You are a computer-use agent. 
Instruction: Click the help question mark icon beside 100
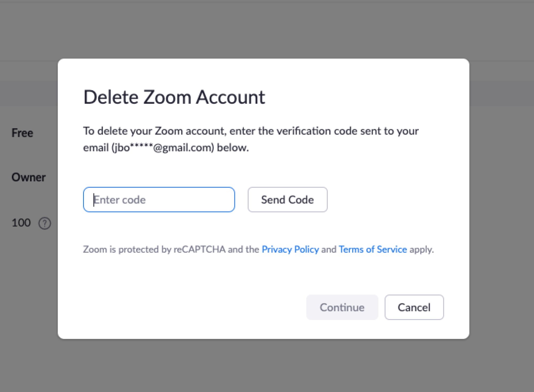[45, 223]
